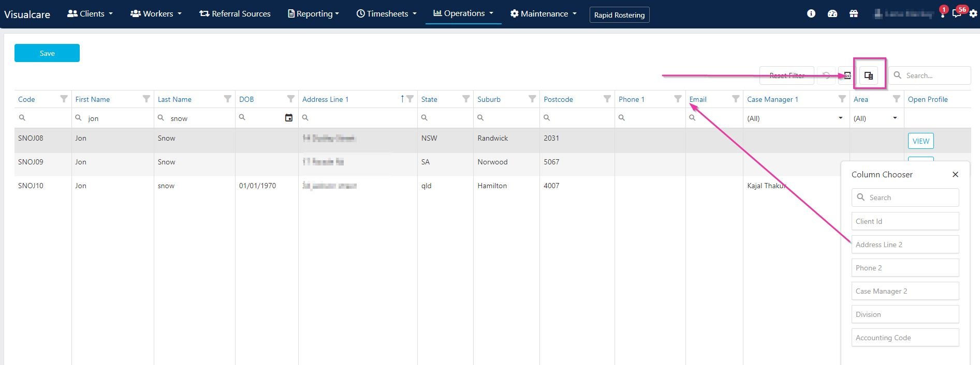Select Client Id in Column Chooser
Screen dimensions: 980x365
(905, 221)
